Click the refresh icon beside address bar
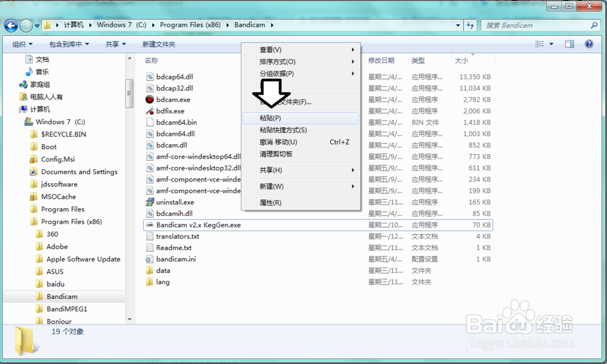 coord(470,25)
